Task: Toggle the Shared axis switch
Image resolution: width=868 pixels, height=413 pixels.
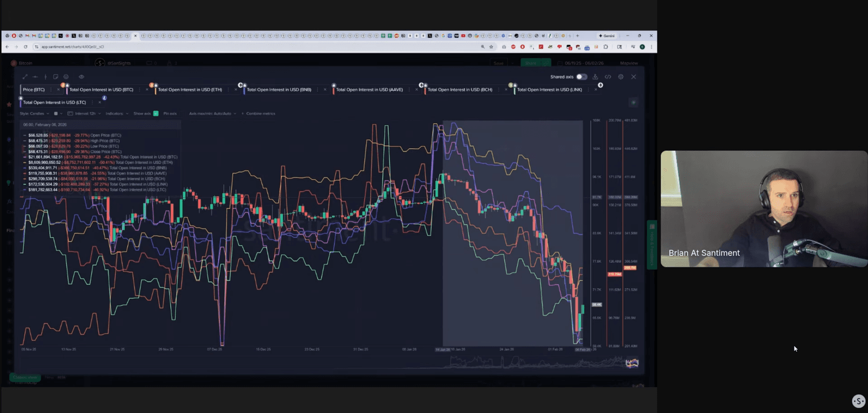Action: point(581,77)
